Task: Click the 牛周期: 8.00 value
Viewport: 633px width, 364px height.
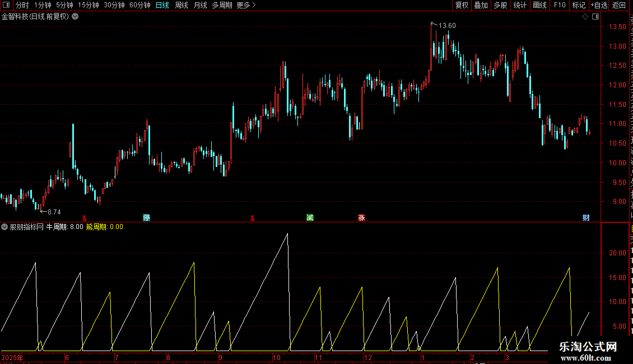Action: 64,227
